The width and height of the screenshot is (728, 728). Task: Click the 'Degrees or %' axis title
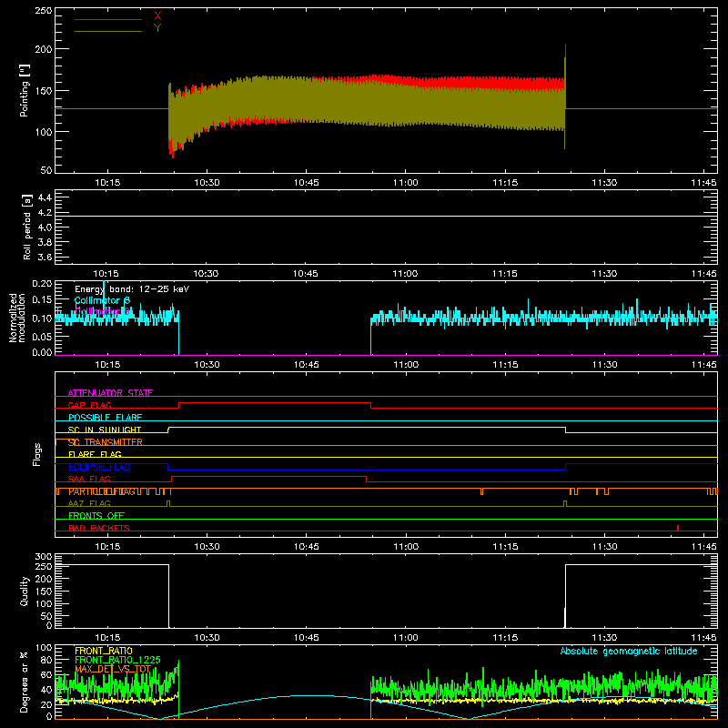coord(25,682)
